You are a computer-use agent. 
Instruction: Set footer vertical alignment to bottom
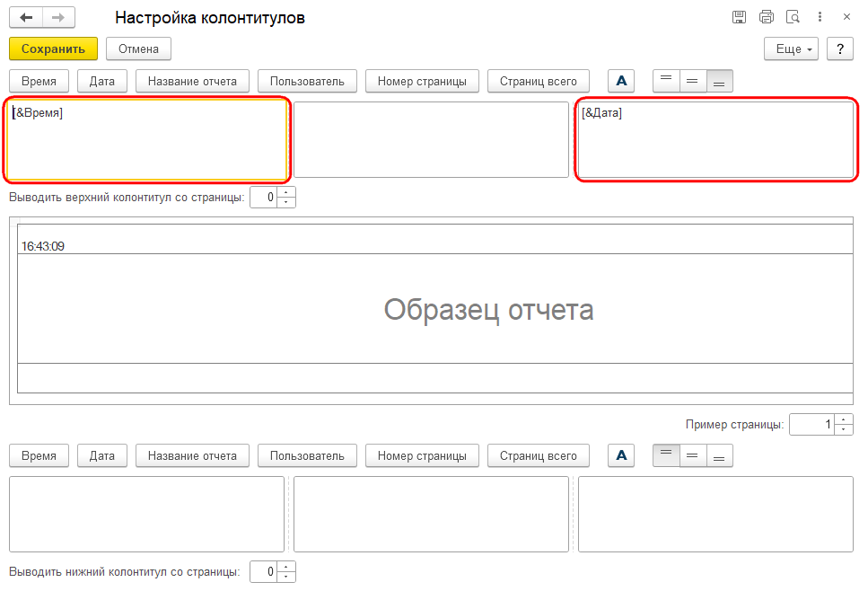719,456
